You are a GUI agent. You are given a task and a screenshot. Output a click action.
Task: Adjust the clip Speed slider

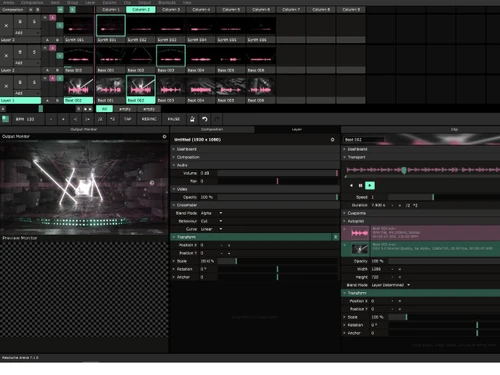click(x=443, y=197)
